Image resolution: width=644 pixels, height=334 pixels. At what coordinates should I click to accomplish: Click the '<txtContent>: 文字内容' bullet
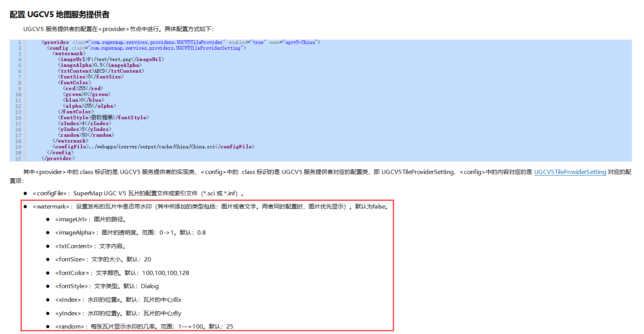(91, 246)
